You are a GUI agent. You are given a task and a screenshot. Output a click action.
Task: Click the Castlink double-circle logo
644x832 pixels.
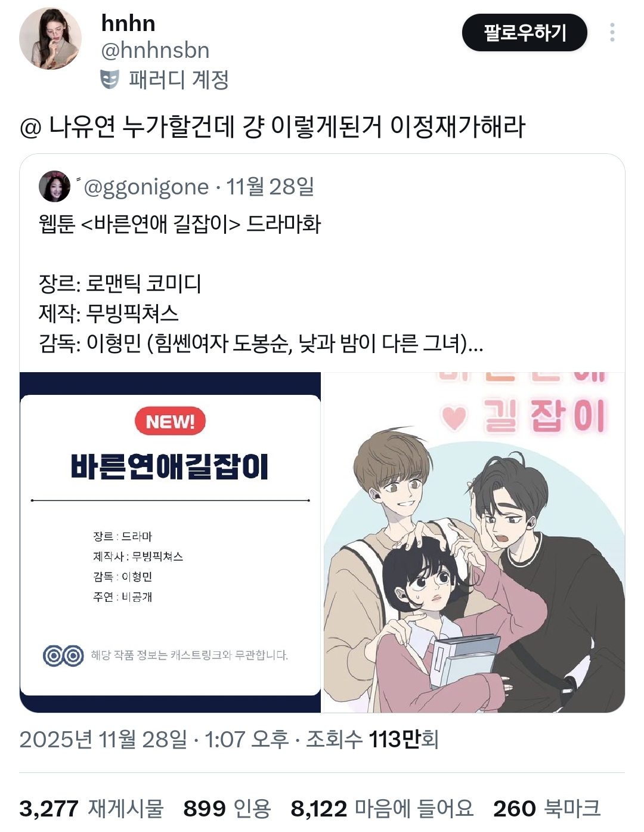click(x=63, y=655)
